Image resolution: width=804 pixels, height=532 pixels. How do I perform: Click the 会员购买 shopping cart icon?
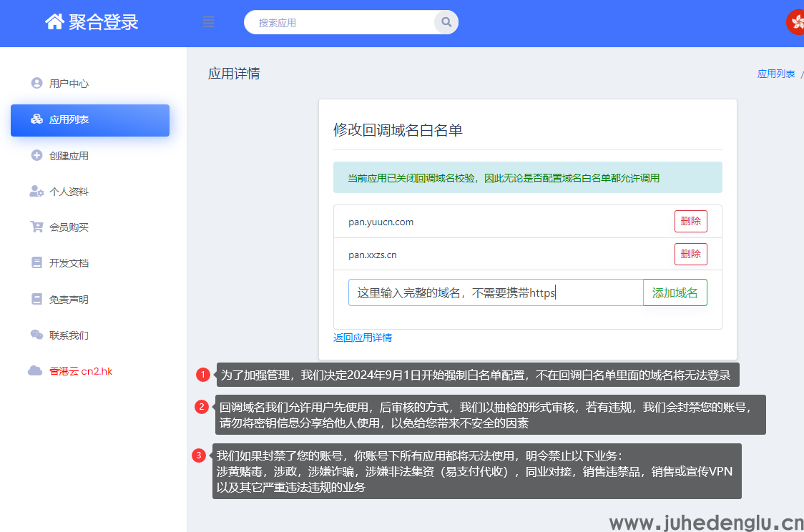tap(36, 227)
